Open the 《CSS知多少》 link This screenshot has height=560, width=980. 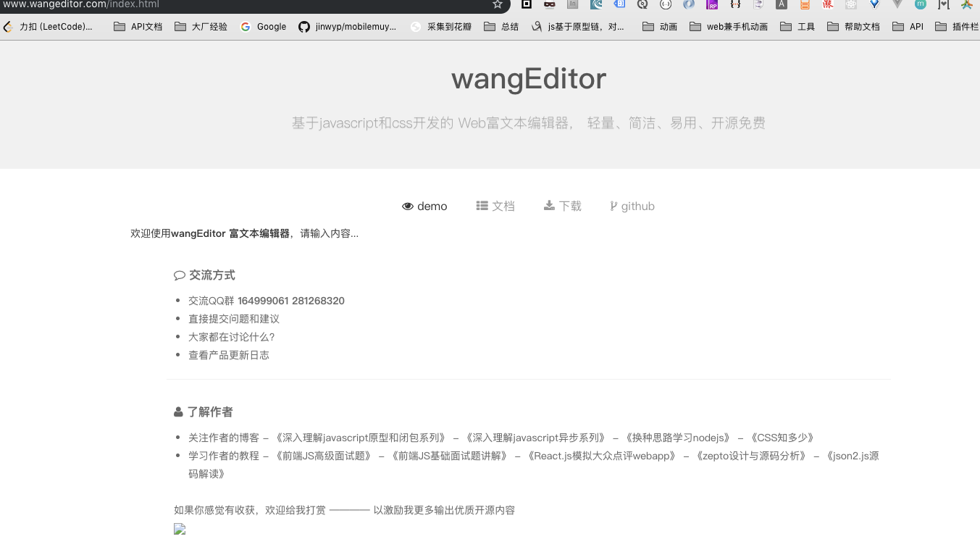click(x=782, y=438)
